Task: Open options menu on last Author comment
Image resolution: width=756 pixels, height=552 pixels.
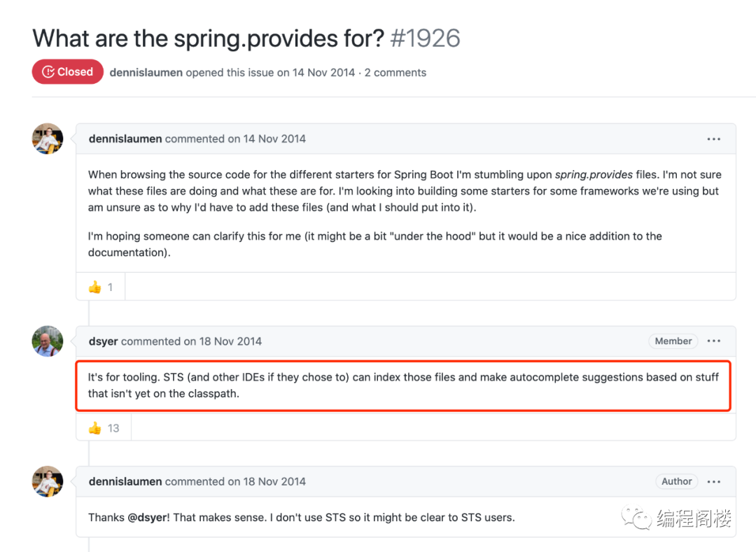Action: coord(713,481)
